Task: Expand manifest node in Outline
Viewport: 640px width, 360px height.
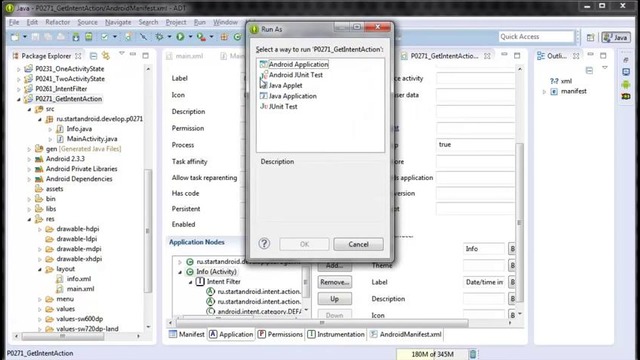Action: (x=544, y=92)
